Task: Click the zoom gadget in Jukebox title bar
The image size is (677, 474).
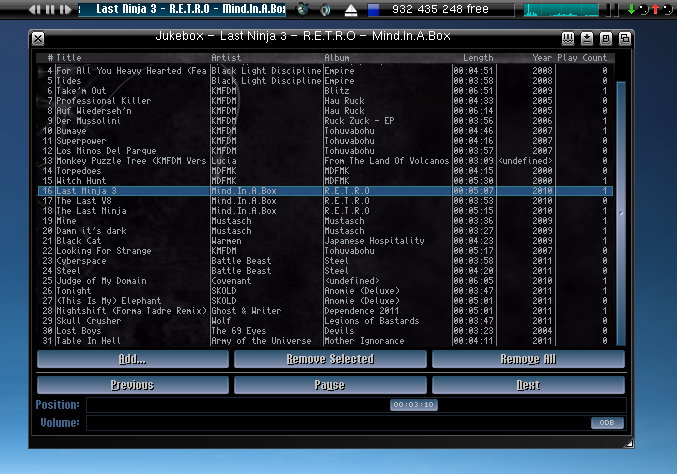Action: click(606, 39)
